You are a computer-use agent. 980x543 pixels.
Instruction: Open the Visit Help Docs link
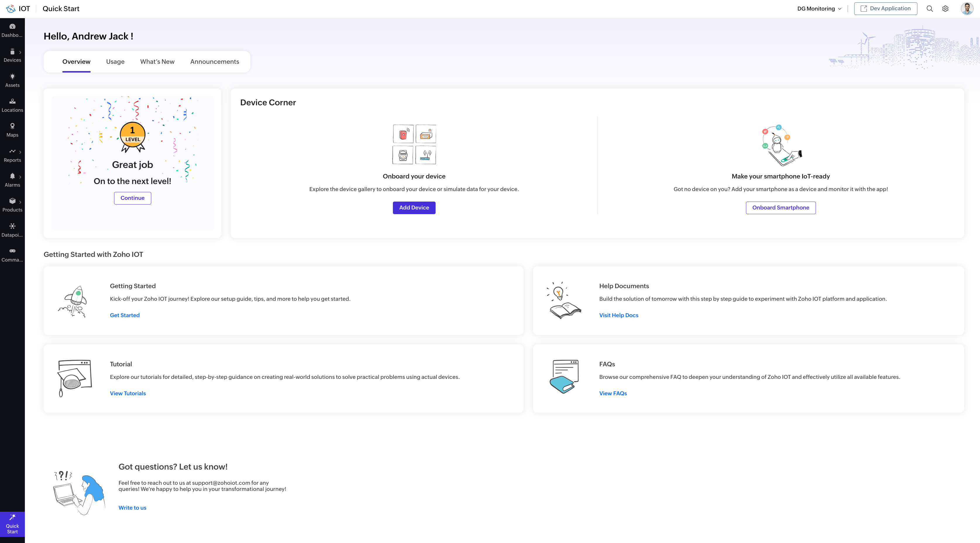coord(619,315)
